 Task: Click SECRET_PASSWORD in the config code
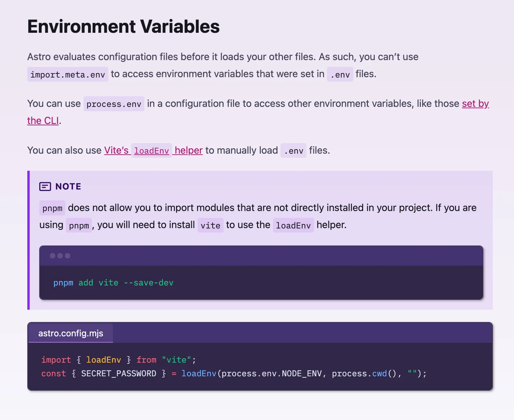pos(118,374)
